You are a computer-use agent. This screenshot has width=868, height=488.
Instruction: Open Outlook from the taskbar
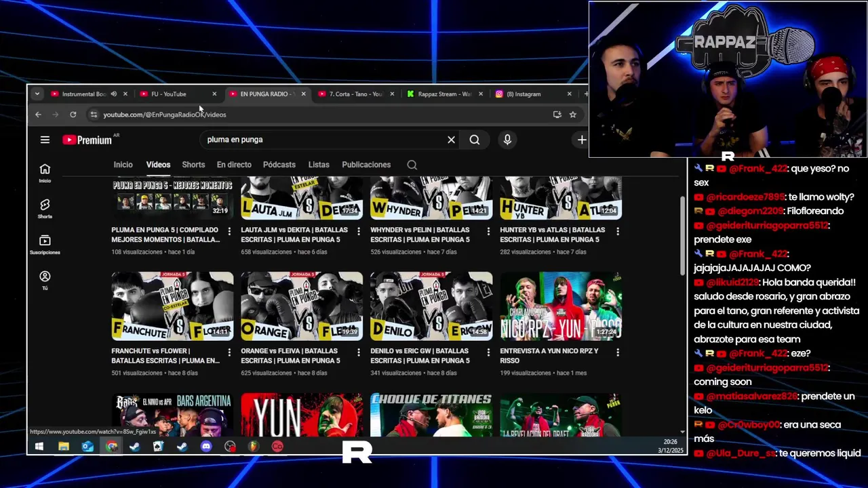87,447
